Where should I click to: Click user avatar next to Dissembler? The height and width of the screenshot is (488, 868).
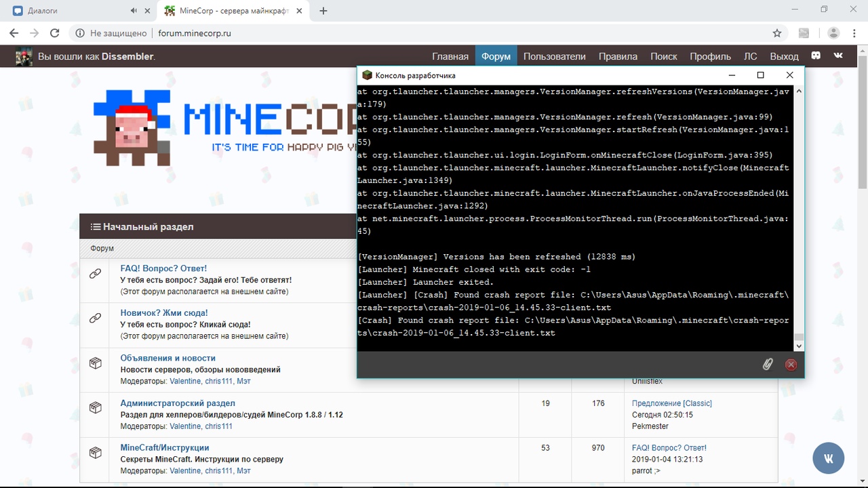point(24,57)
